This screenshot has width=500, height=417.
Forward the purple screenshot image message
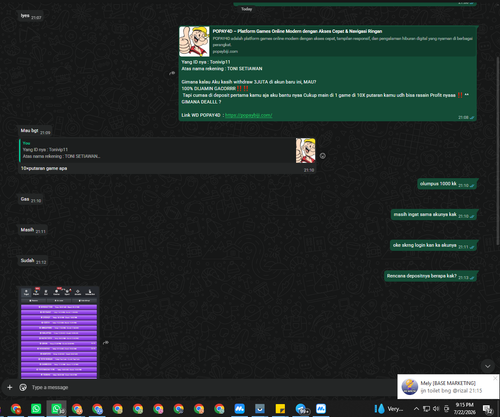(x=106, y=342)
